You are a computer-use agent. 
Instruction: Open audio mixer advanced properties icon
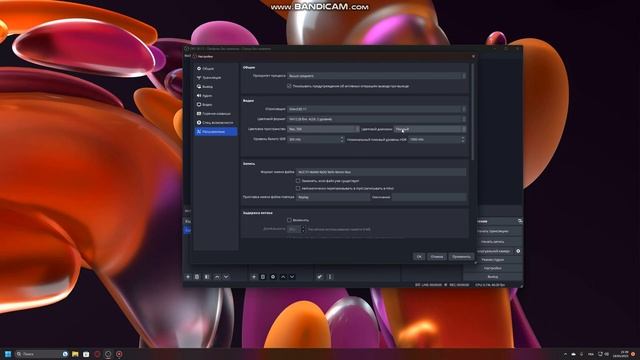point(320,277)
